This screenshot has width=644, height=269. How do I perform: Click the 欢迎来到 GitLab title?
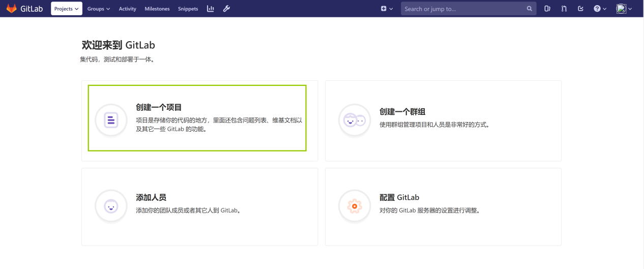119,45
